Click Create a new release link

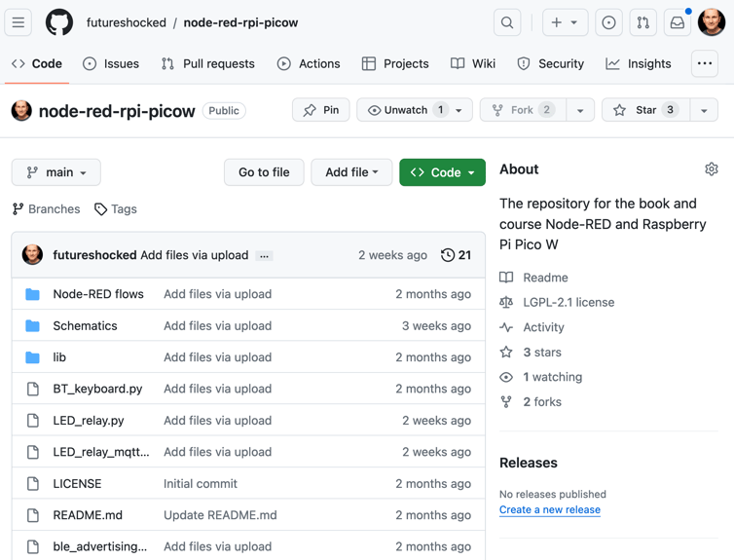tap(550, 510)
